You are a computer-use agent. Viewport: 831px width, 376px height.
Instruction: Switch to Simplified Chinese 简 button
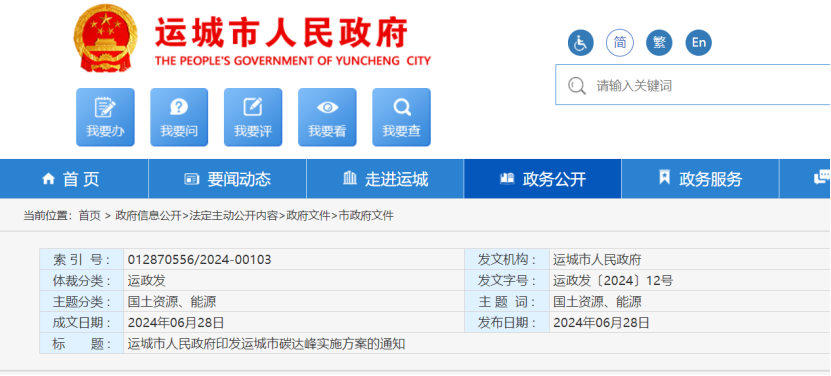pos(620,43)
